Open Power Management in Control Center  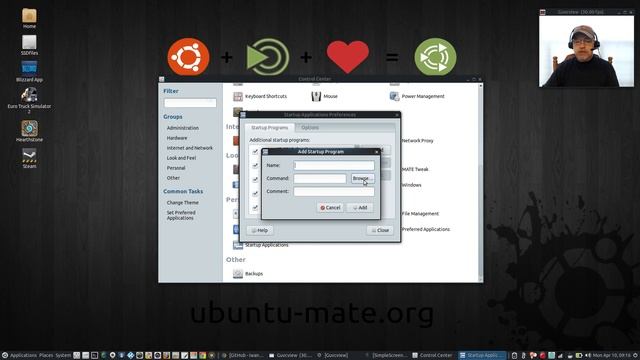pos(417,96)
